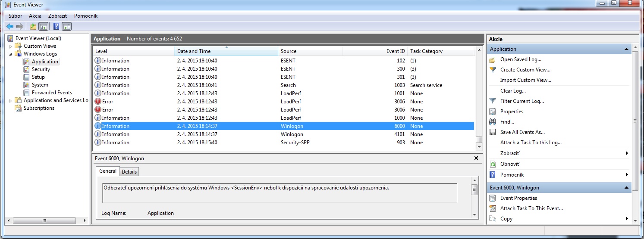Click Save All Events As... action
644x239 pixels.
[x=522, y=132]
